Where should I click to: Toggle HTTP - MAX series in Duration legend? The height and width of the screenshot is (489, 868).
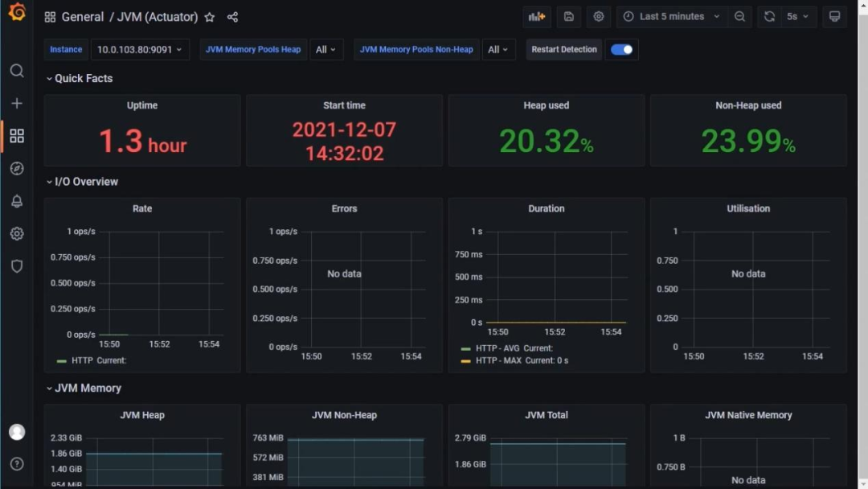[x=498, y=360]
